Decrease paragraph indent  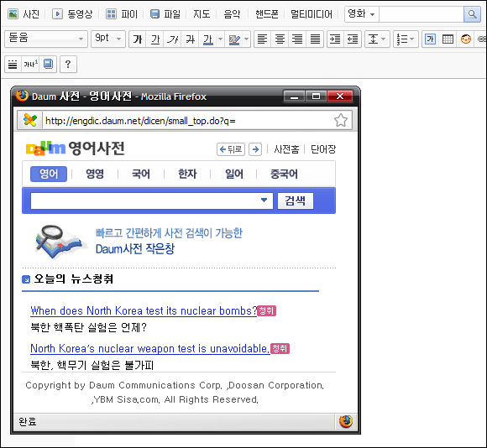pos(353,39)
